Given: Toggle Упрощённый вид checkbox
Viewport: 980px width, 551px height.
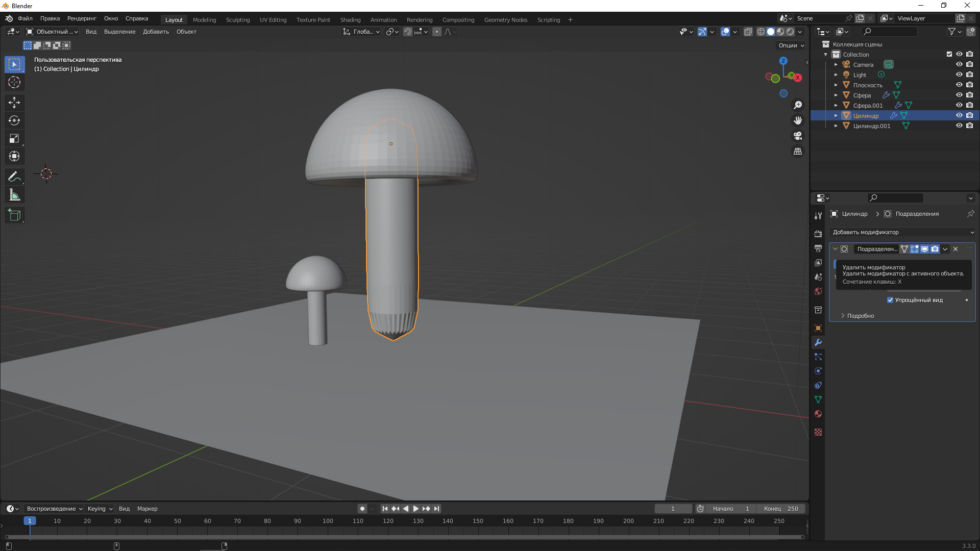Looking at the screenshot, I should click(x=890, y=300).
